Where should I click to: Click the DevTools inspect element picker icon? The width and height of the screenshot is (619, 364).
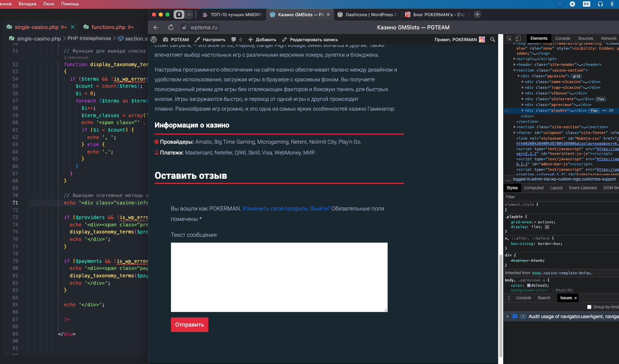coord(509,38)
